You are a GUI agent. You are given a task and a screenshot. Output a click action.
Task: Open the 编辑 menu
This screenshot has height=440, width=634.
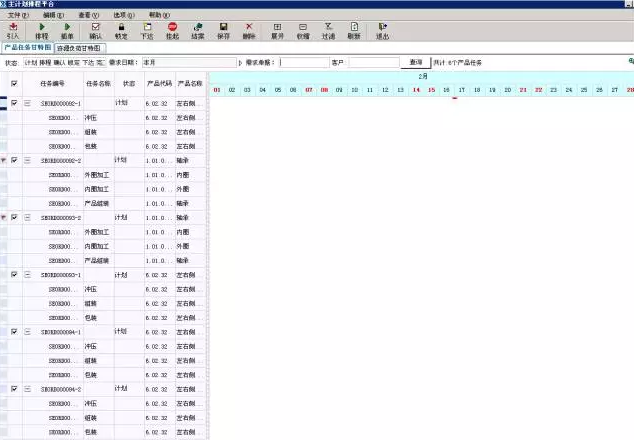(x=54, y=15)
